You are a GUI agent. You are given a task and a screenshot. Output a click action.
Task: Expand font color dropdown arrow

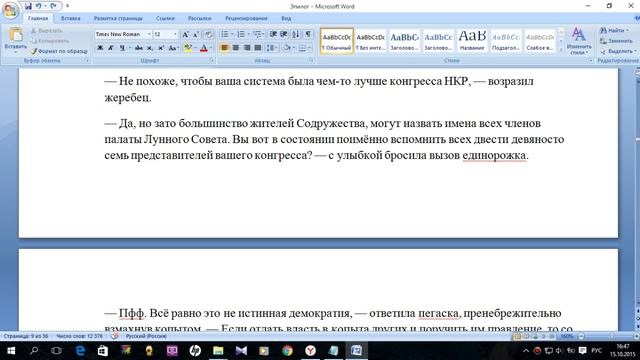(211, 48)
